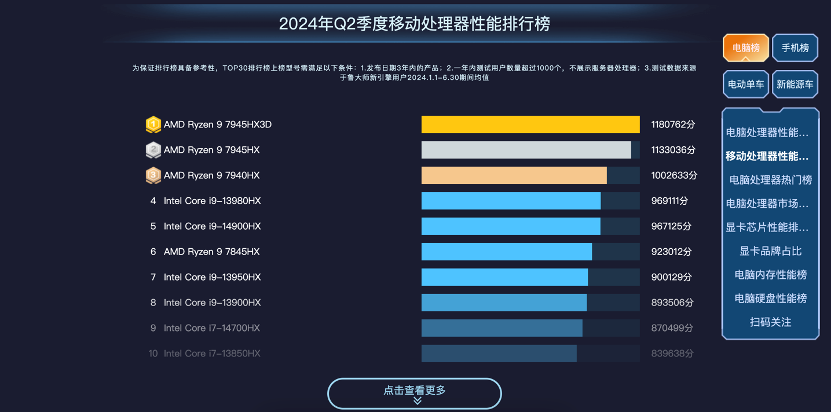832x412 pixels.
Task: Click AMD Ryzen 9 7940HX name
Action: 212,175
